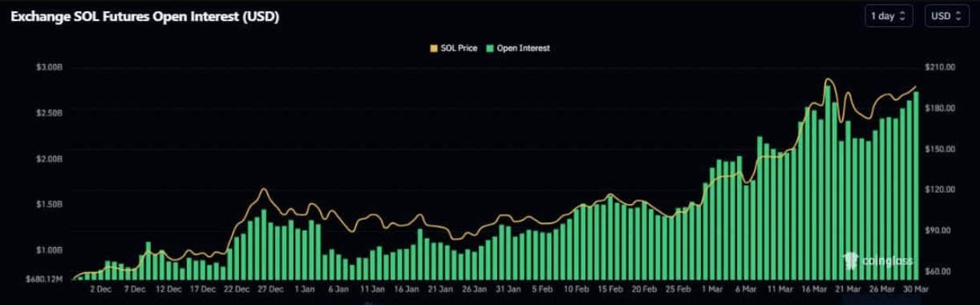Click the $150.00 price axis label

click(x=939, y=149)
